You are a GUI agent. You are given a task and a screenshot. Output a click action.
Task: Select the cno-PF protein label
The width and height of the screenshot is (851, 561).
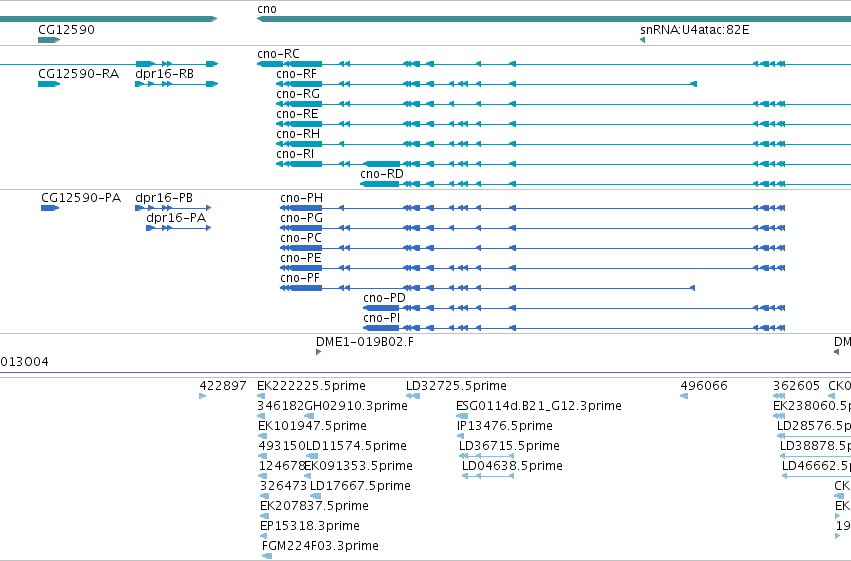[x=300, y=278]
